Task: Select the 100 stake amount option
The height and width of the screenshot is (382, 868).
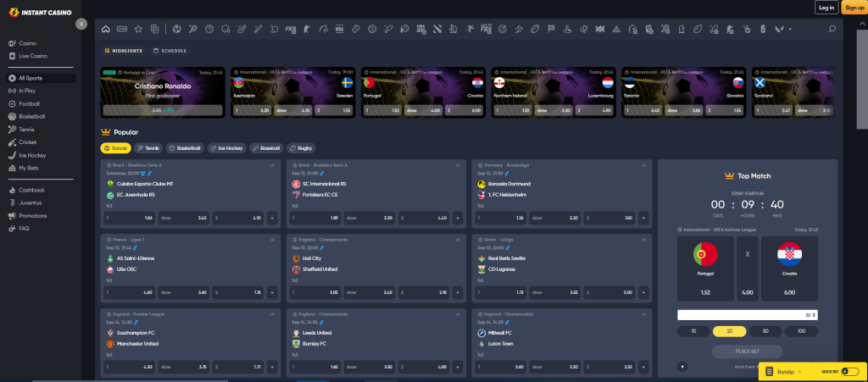Action: coord(801,332)
